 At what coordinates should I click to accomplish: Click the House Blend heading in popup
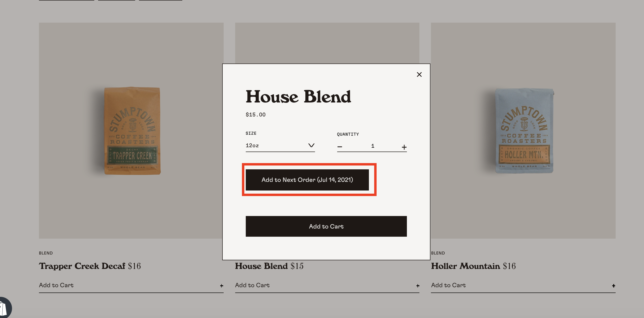(298, 96)
